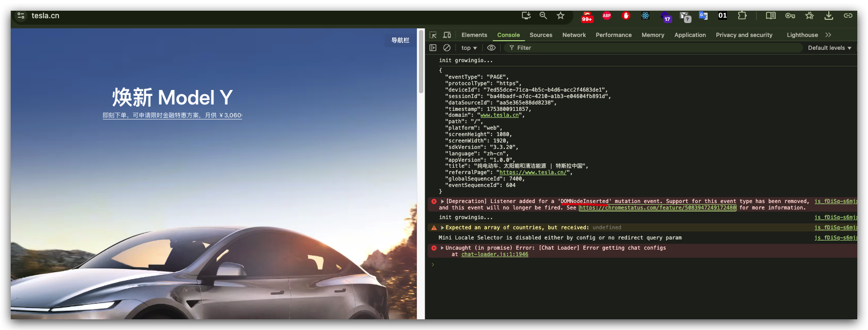The image size is (868, 330).
Task: Open the Google Translate extension icon
Action: 703,16
